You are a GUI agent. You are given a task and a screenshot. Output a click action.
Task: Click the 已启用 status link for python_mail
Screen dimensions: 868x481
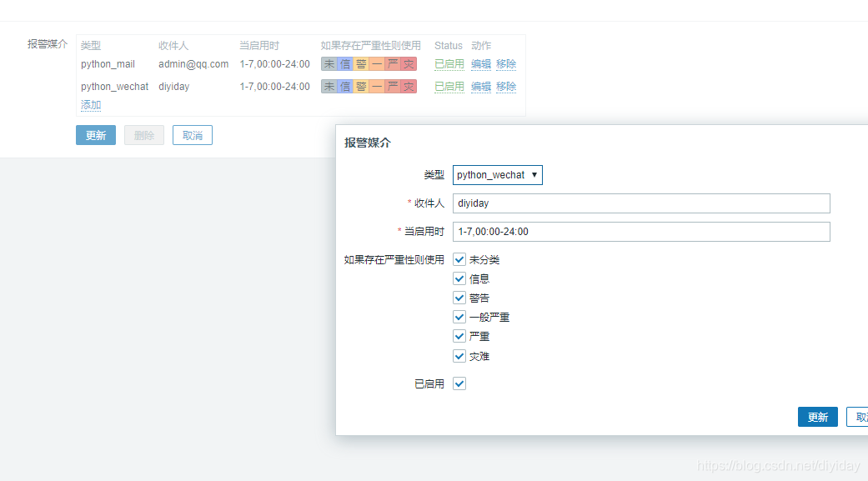pos(449,63)
